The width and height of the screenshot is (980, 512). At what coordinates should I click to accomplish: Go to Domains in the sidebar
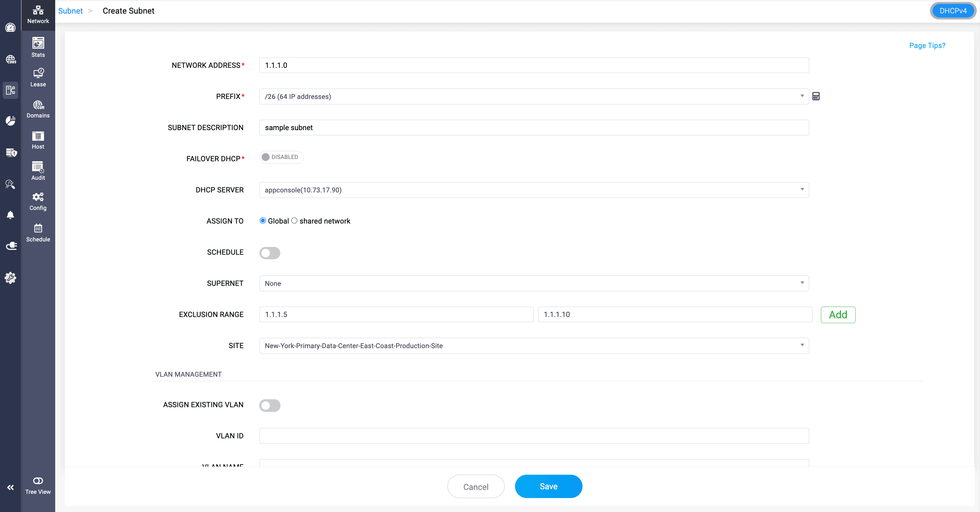pos(38,109)
